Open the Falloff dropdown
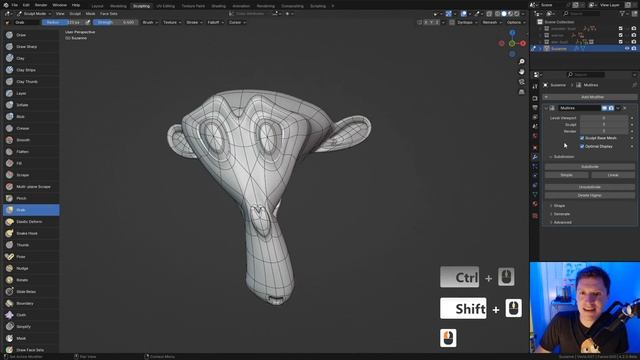 click(216, 22)
